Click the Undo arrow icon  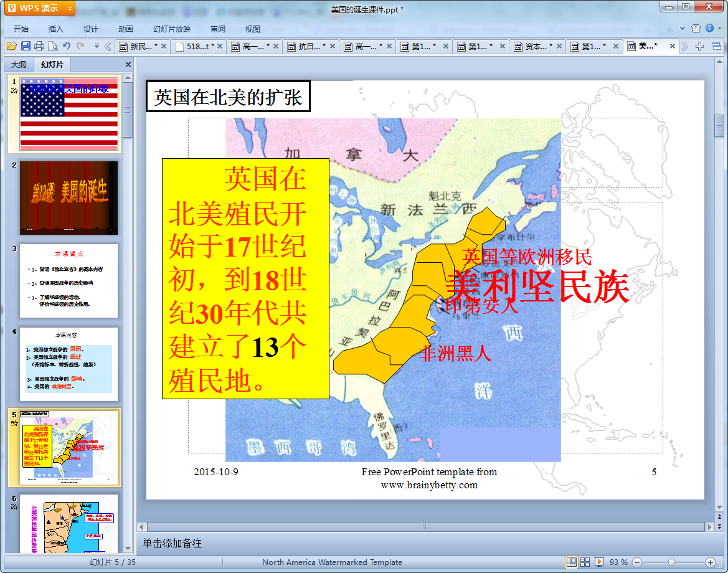tap(67, 46)
